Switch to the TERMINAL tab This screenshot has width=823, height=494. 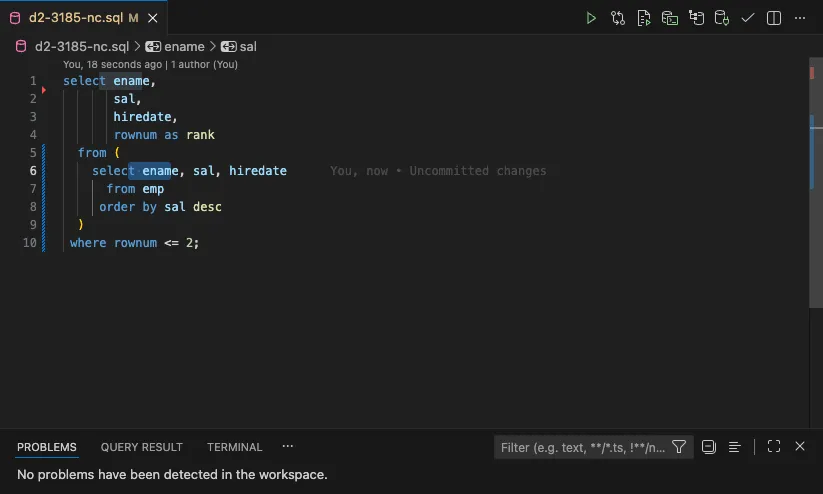[234, 447]
